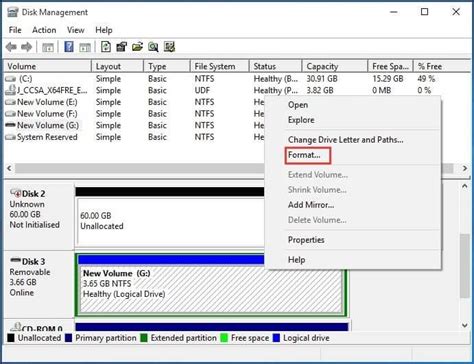Click the 30.91 GB capacity cell
The height and width of the screenshot is (364, 474).
pos(322,79)
